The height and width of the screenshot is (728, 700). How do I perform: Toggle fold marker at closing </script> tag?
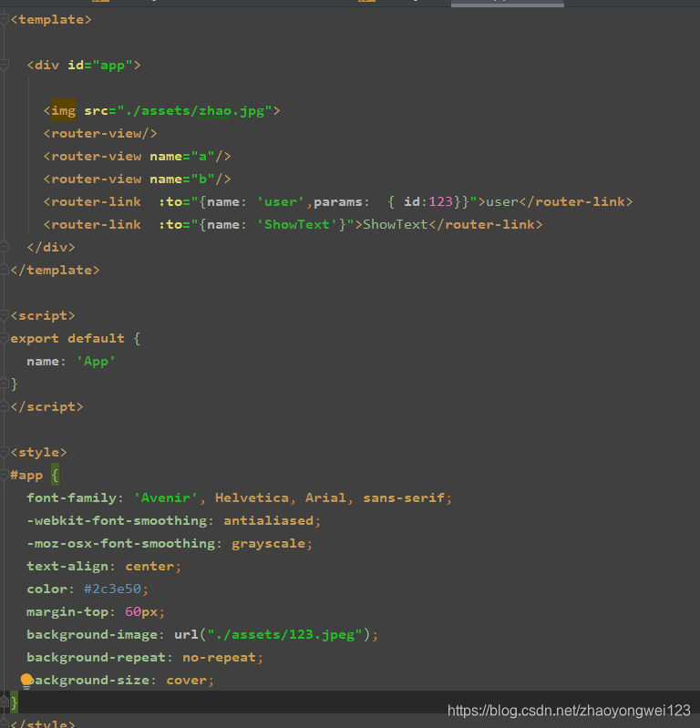pos(5,406)
